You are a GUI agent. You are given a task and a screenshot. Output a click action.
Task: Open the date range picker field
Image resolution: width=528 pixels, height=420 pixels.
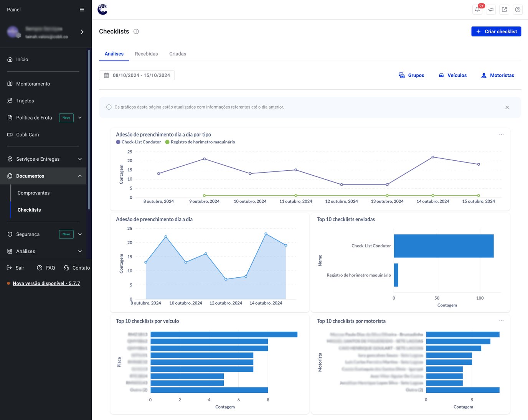point(137,75)
